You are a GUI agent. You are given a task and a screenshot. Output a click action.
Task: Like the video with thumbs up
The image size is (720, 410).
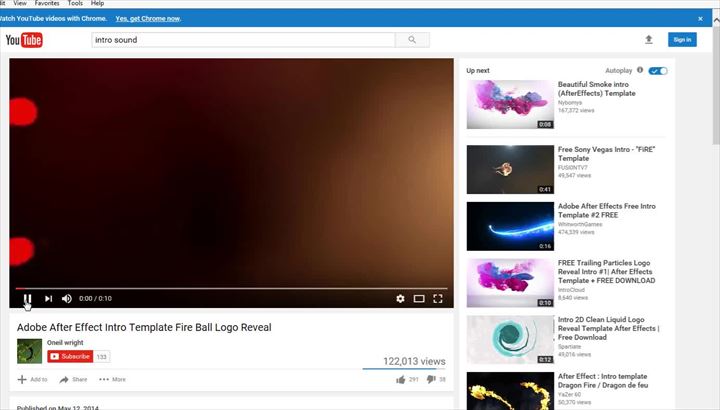pos(401,379)
